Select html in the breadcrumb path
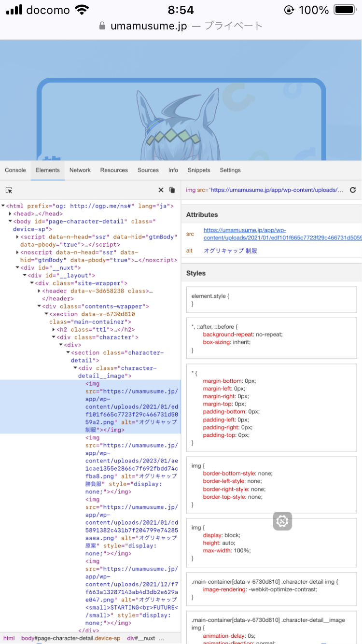 pos(9,638)
